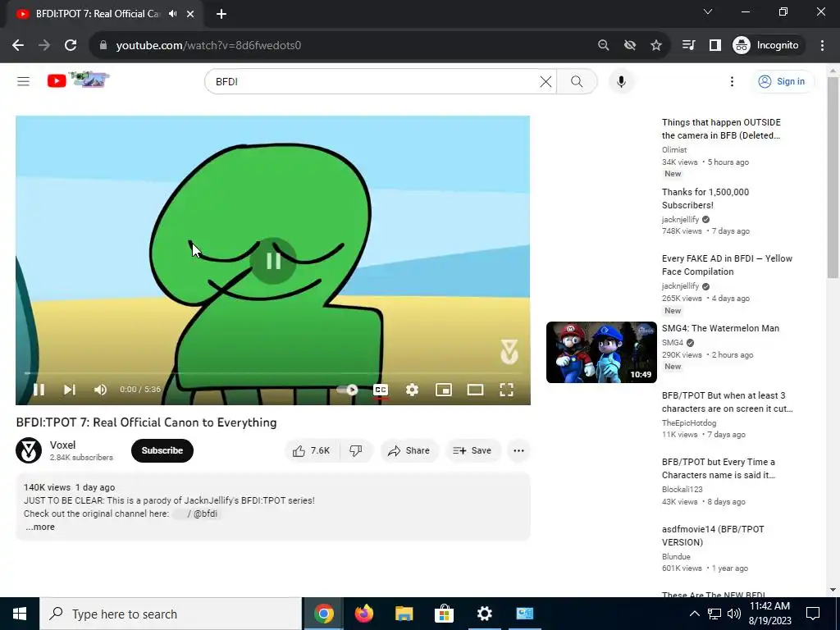
Task: Toggle theater mode
Action: [475, 390]
